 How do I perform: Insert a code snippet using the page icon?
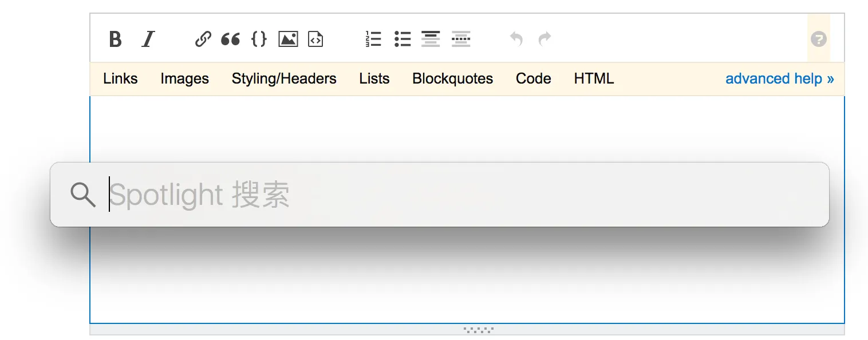[315, 39]
